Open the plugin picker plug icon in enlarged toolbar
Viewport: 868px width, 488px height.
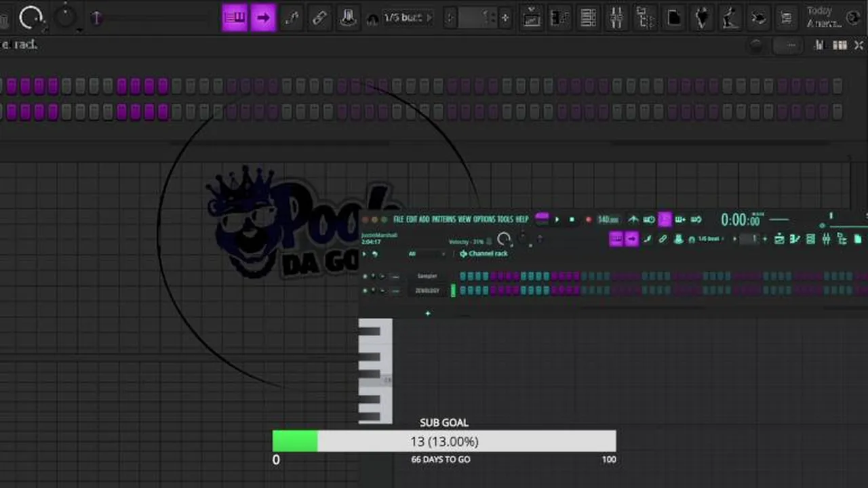coord(702,18)
